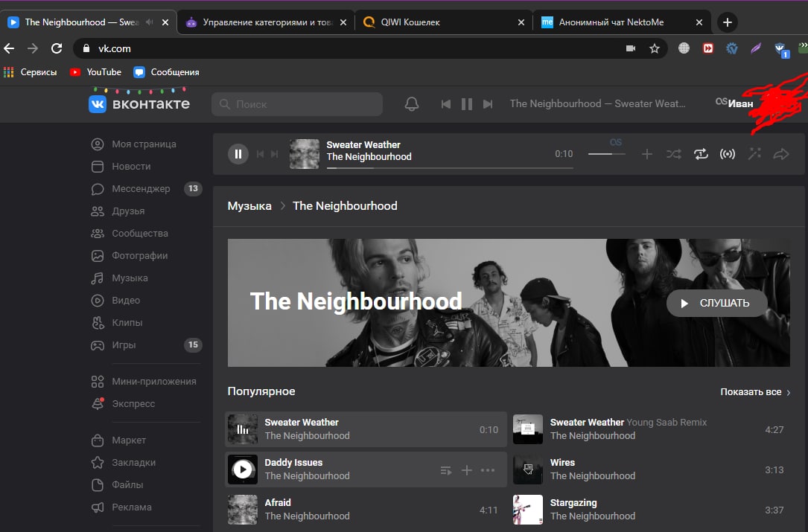
Task: Seek within the Sweater Weather progress bar
Action: coord(450,168)
